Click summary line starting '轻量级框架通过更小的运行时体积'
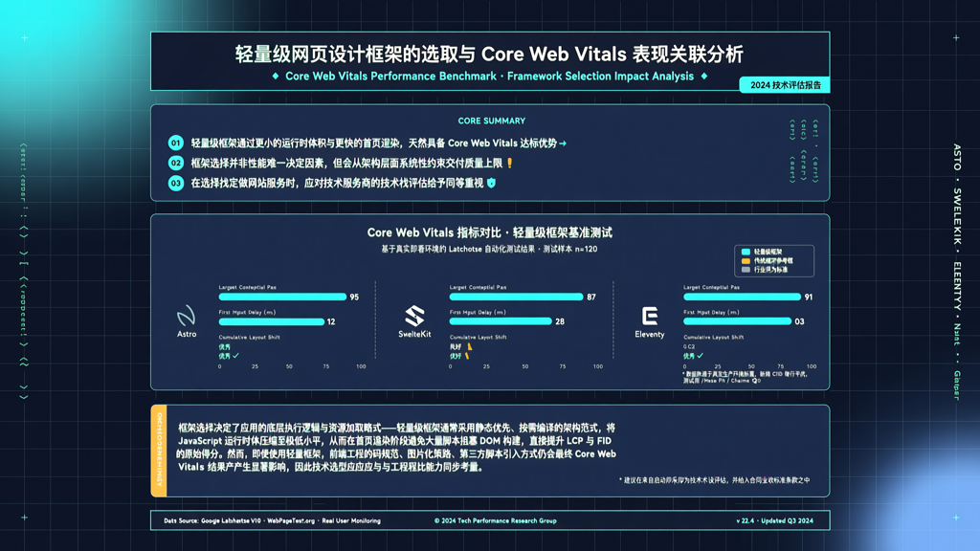The width and height of the screenshot is (980, 551). pyautogui.click(x=374, y=143)
